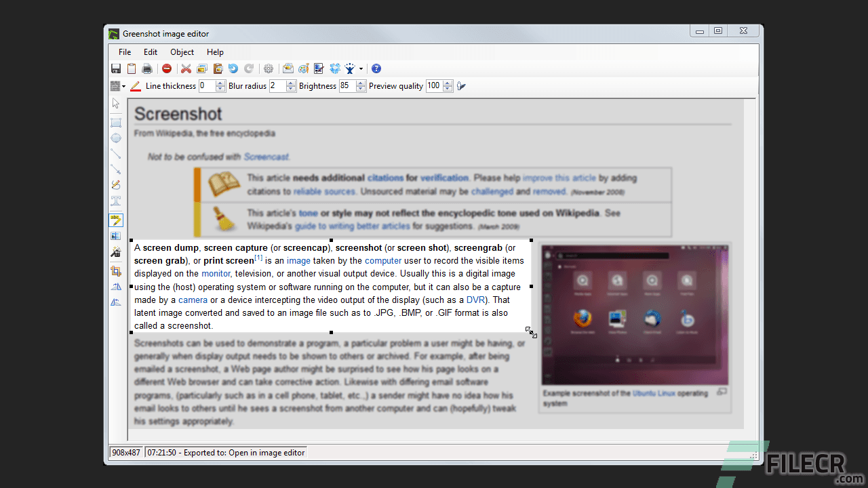The image size is (868, 488).
Task: Upload the screenshot to Dropbox
Action: click(x=334, y=68)
